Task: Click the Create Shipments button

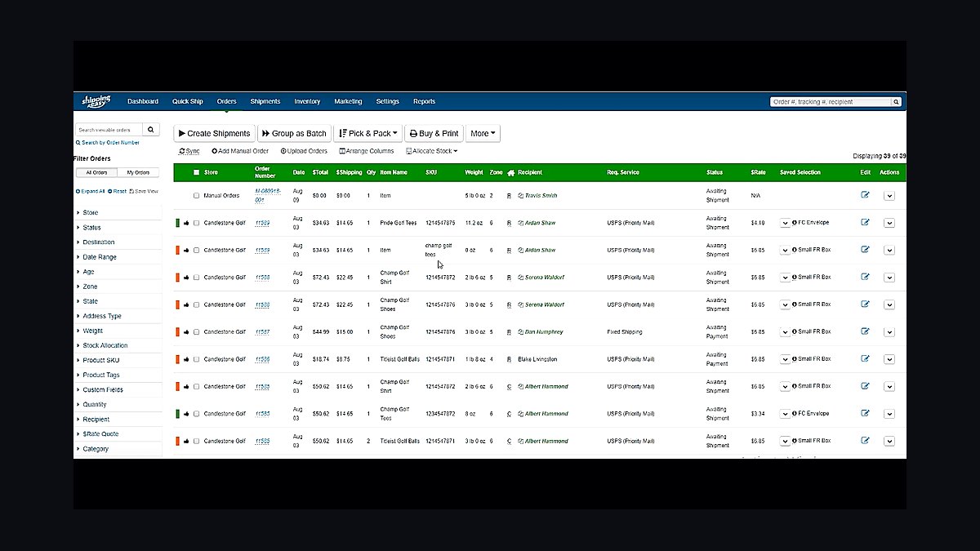Action: [x=214, y=133]
